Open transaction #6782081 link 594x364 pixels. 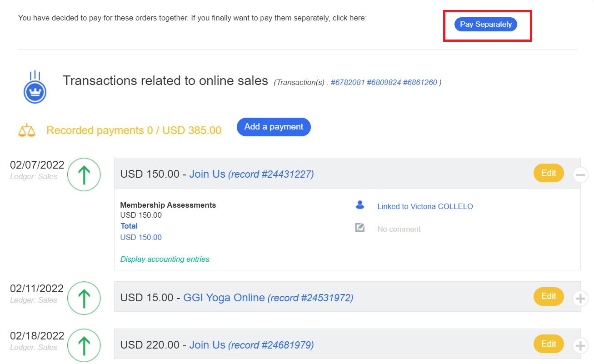coord(348,83)
